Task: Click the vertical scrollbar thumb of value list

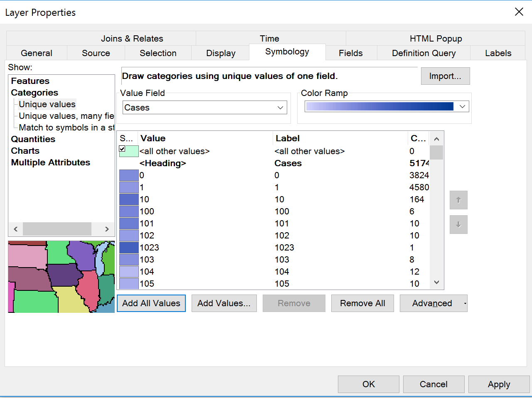Action: [436, 152]
